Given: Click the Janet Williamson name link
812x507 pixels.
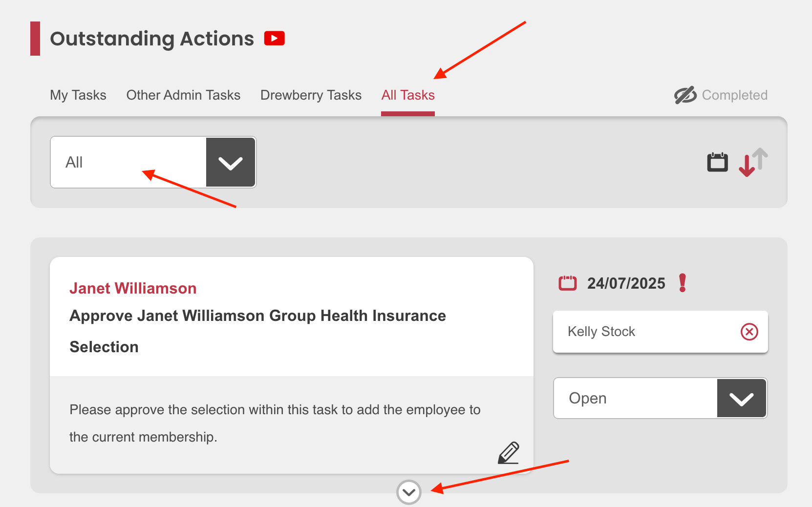Looking at the screenshot, I should click(x=133, y=288).
